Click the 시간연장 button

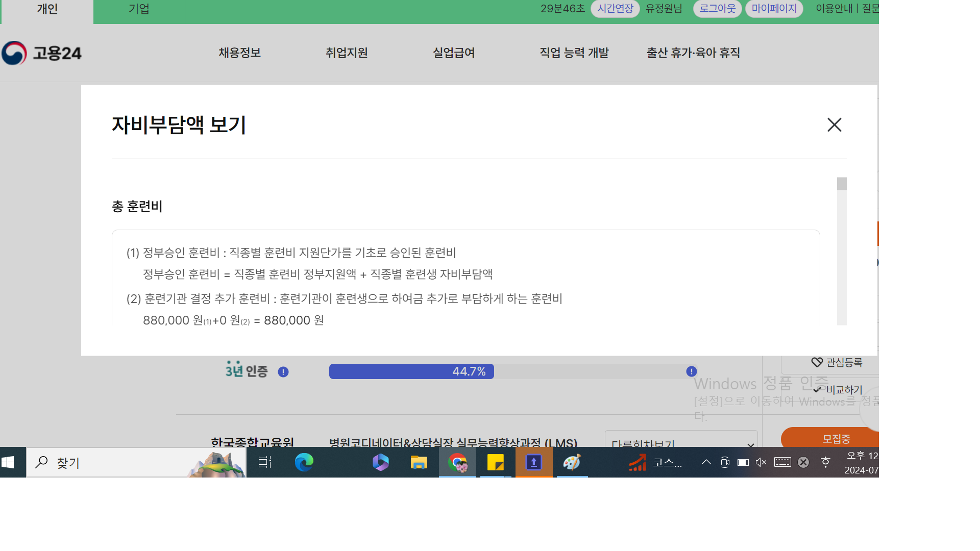(615, 9)
